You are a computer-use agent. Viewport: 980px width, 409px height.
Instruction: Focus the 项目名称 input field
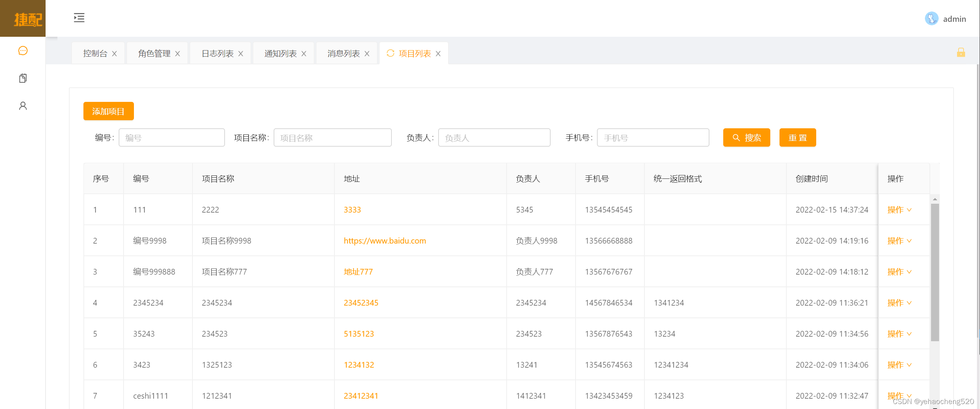click(333, 137)
